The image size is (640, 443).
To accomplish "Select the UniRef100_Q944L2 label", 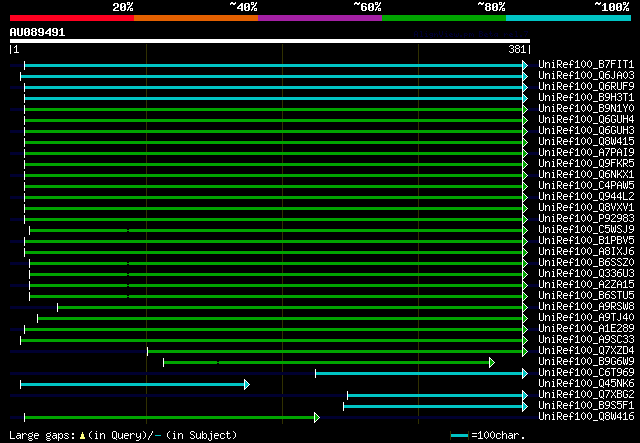I will [586, 197].
